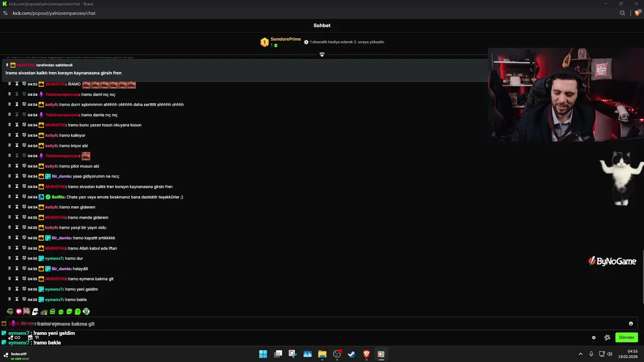The width and height of the screenshot is (644, 362).
Task: Insert the white sunglasses ghost quick emote
Action: (35, 312)
